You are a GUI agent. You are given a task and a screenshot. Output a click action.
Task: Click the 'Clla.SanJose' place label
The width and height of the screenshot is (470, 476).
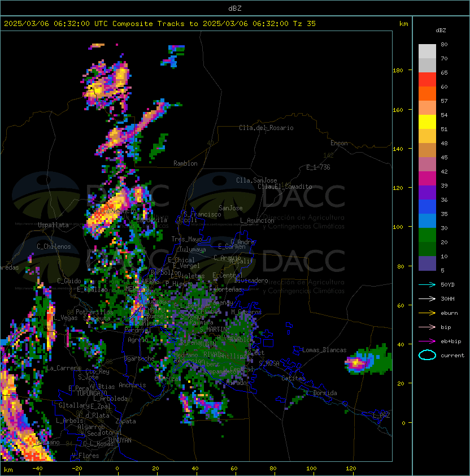pyautogui.click(x=256, y=180)
